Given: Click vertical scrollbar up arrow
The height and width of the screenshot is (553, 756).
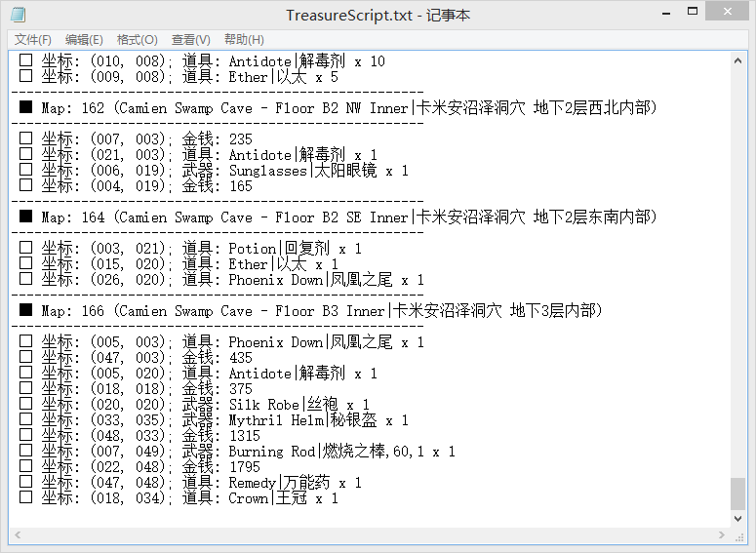Looking at the screenshot, I should point(737,60).
